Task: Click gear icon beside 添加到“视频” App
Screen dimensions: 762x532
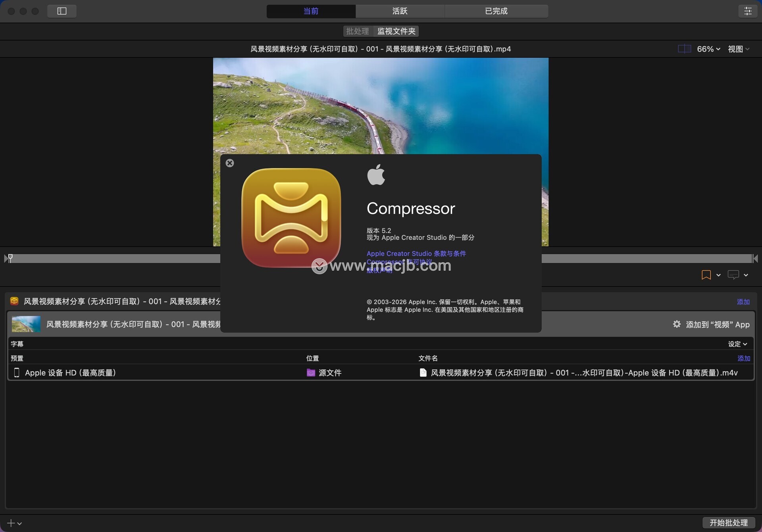Action: pos(677,324)
